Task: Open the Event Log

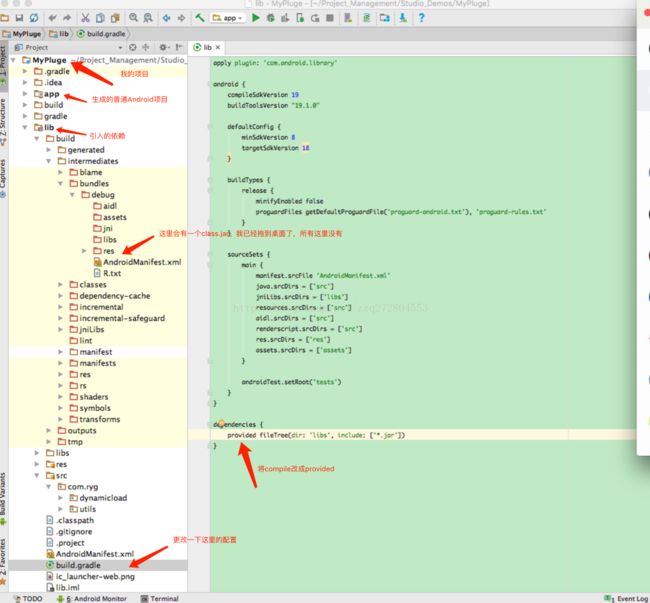Action: pos(628,598)
